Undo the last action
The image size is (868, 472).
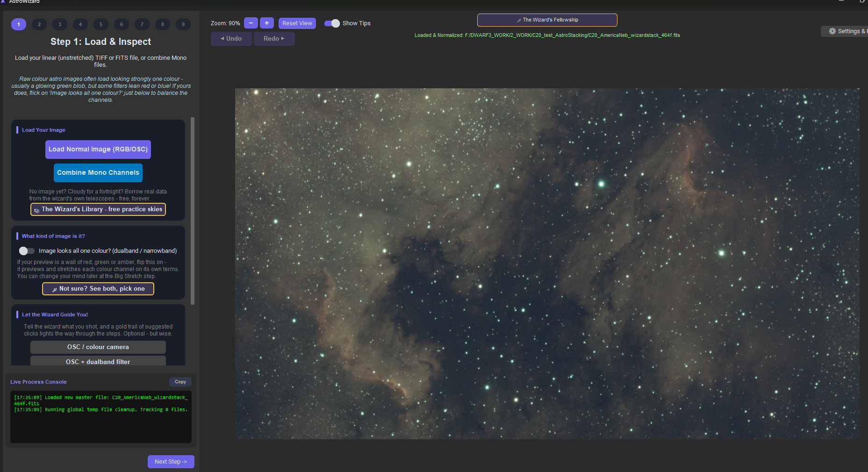pos(231,39)
